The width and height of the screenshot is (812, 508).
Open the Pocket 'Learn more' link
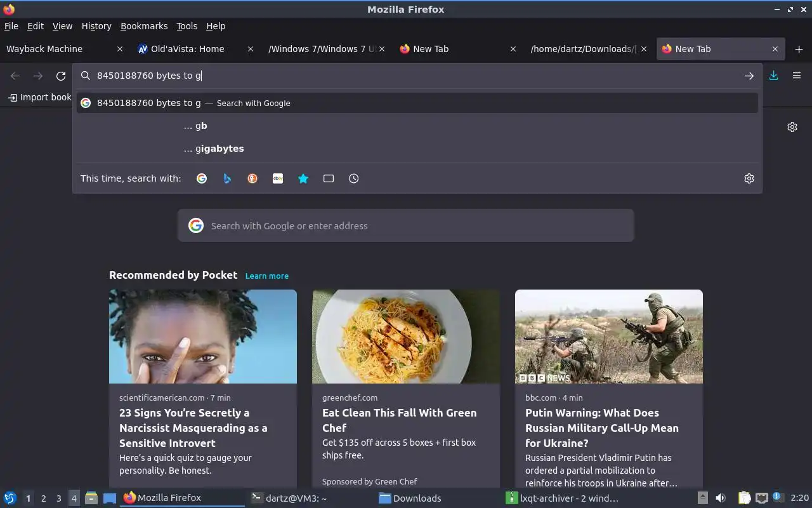click(x=267, y=276)
